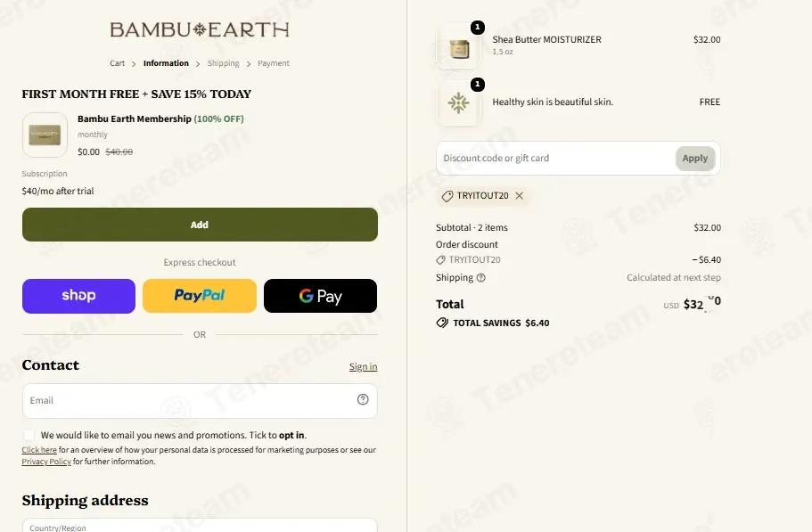Image resolution: width=812 pixels, height=532 pixels.
Task: Click the Healthy skin snowflake product icon
Action: [x=459, y=103]
